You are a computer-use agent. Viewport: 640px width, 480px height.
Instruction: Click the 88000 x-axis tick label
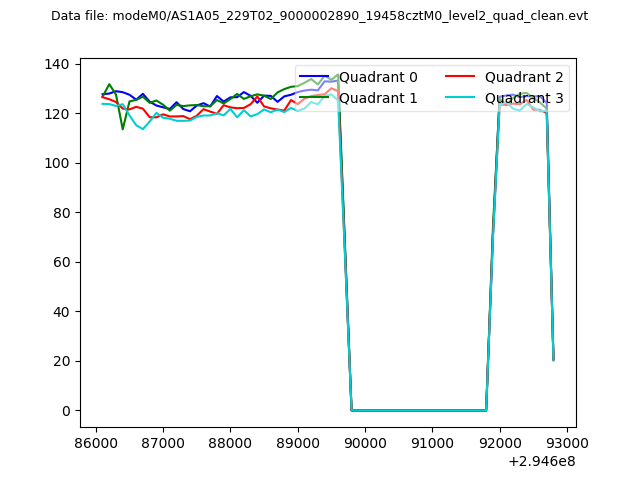(230, 442)
